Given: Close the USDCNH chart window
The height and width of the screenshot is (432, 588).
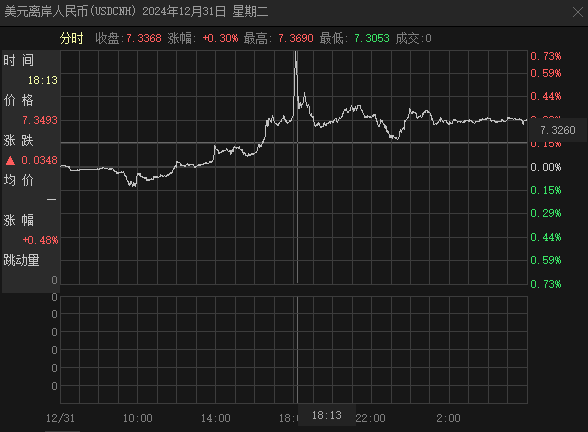Looking at the screenshot, I should 578,12.
